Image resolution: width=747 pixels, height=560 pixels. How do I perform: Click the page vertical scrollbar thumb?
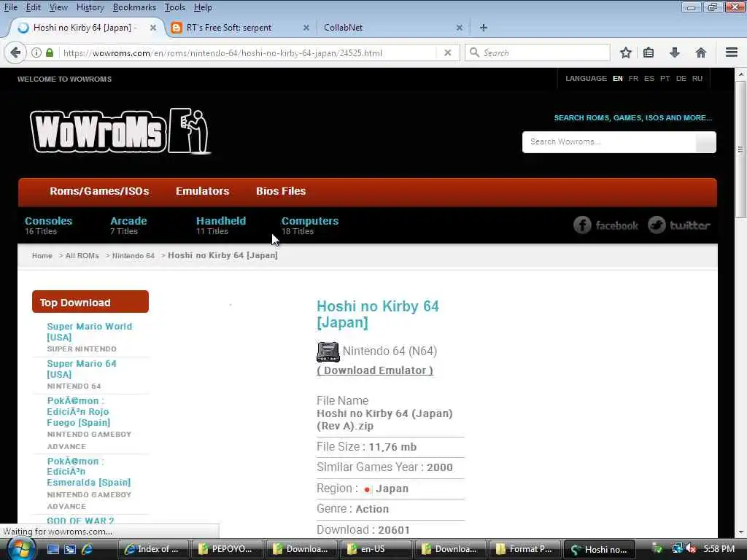coord(740,150)
